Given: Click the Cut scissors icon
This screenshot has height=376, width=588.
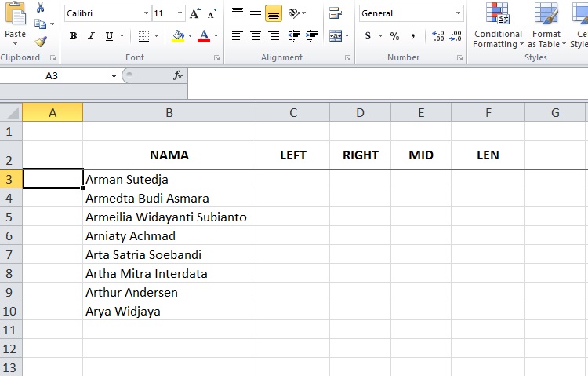Looking at the screenshot, I should pos(41,7).
